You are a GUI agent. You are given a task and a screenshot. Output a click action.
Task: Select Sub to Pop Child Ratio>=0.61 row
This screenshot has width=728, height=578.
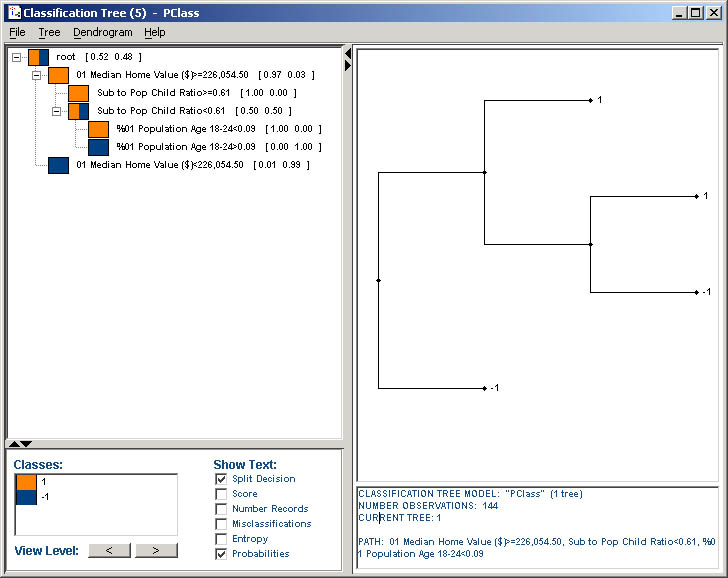tap(197, 93)
